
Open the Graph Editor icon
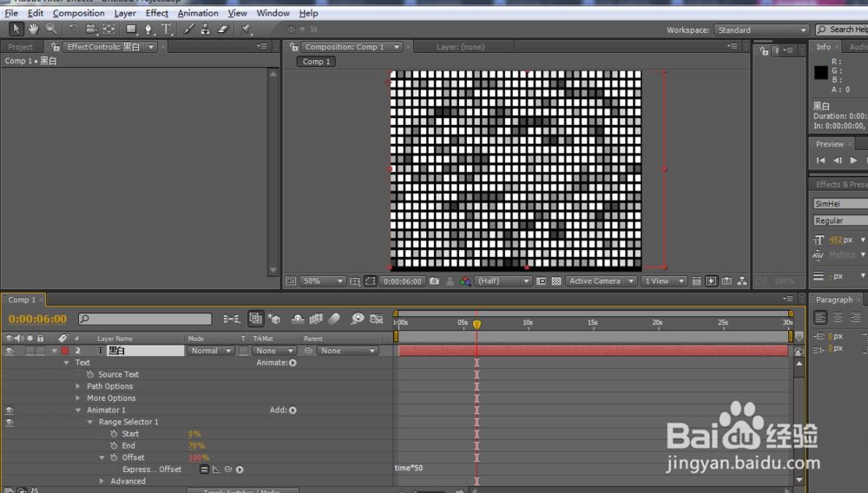[377, 319]
